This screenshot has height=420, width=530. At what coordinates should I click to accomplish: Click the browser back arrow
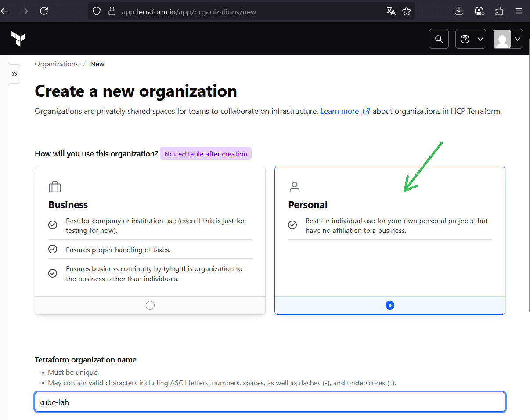[5, 11]
